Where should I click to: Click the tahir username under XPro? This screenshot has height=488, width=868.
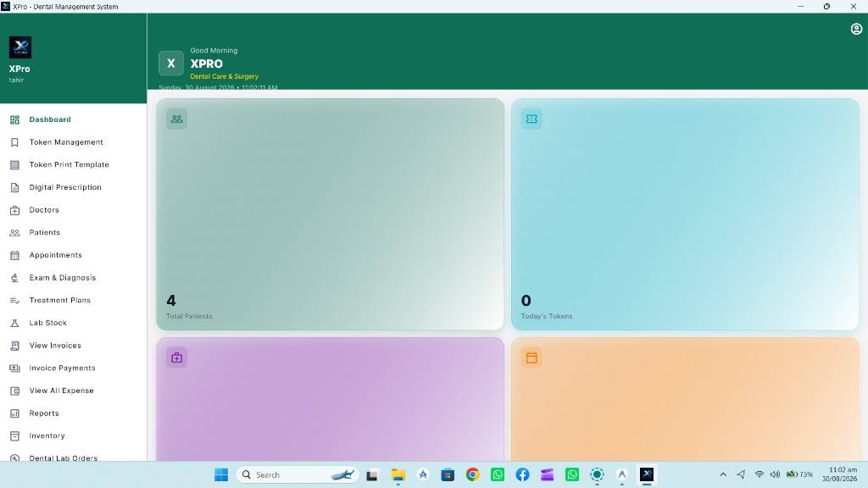pyautogui.click(x=16, y=80)
